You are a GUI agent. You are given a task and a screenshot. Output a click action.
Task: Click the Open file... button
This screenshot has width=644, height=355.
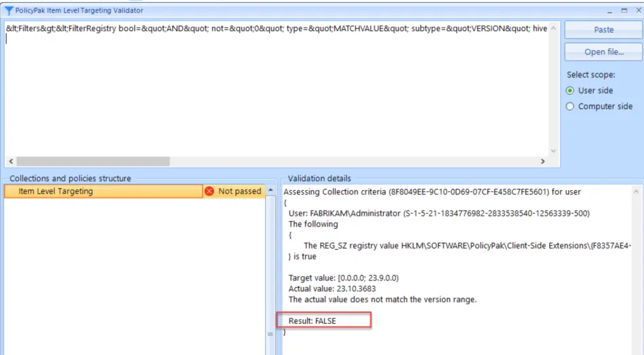pos(603,52)
